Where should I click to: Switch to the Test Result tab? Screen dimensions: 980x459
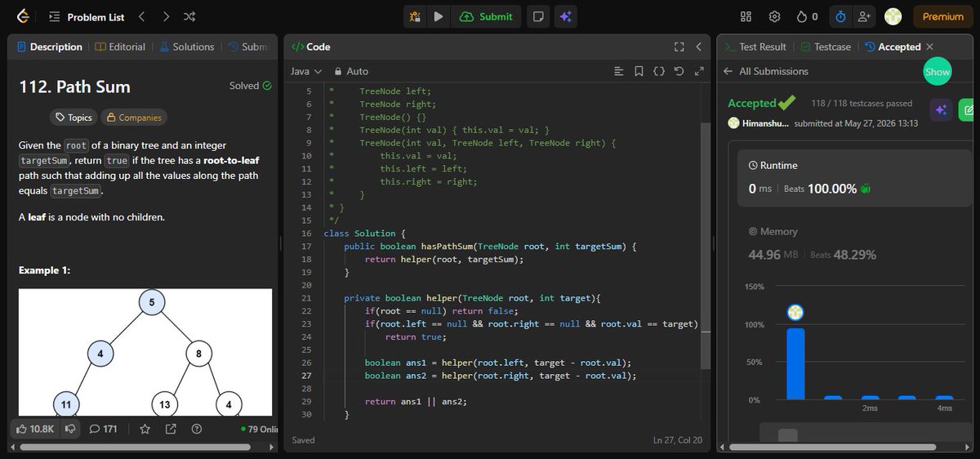(755, 47)
